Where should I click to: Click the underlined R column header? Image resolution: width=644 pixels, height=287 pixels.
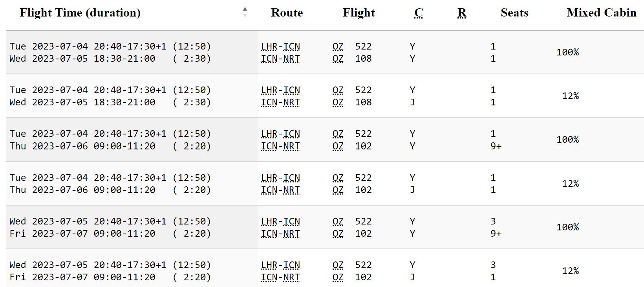462,13
